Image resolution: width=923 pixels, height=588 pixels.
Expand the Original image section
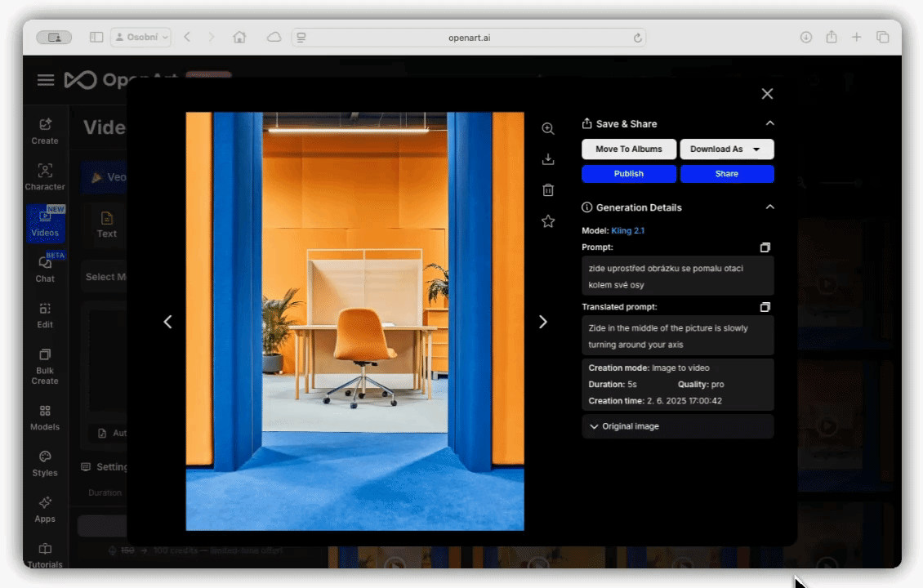pyautogui.click(x=677, y=426)
